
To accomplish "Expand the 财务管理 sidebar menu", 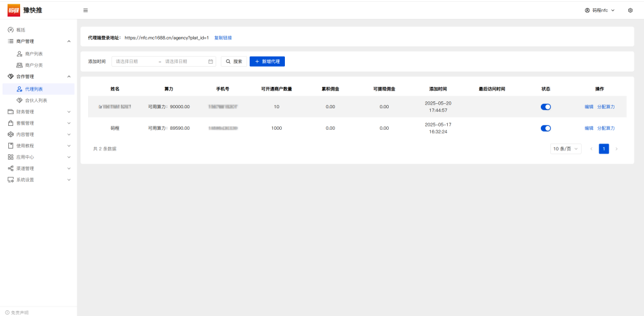I will tap(38, 111).
